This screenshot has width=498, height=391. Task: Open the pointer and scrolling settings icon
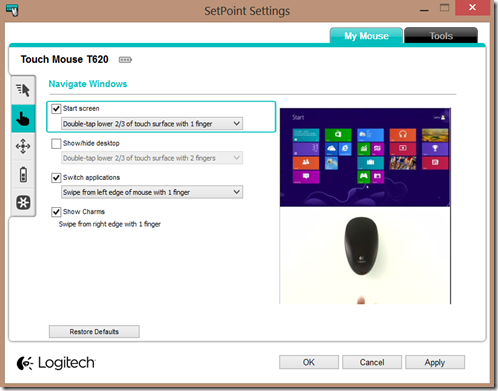(x=23, y=90)
